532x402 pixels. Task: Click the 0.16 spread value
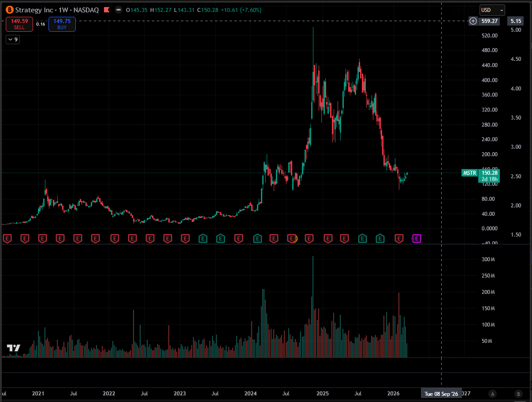pos(41,24)
